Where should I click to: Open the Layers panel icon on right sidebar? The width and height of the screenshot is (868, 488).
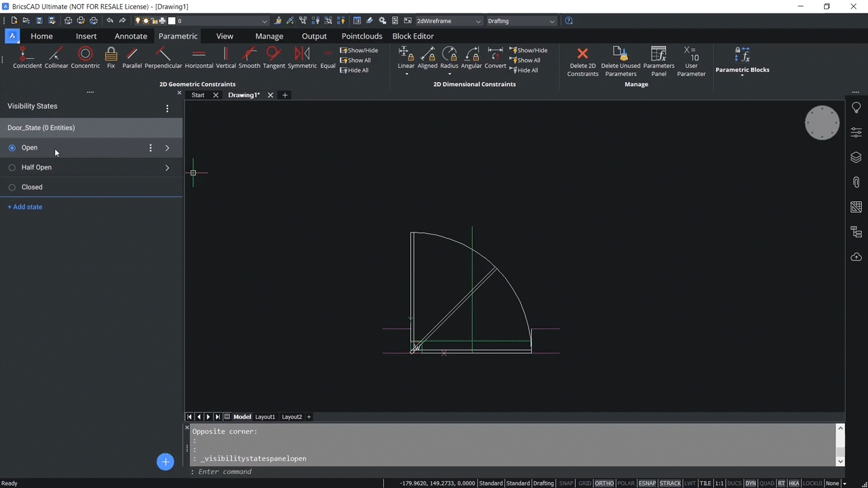point(856,158)
